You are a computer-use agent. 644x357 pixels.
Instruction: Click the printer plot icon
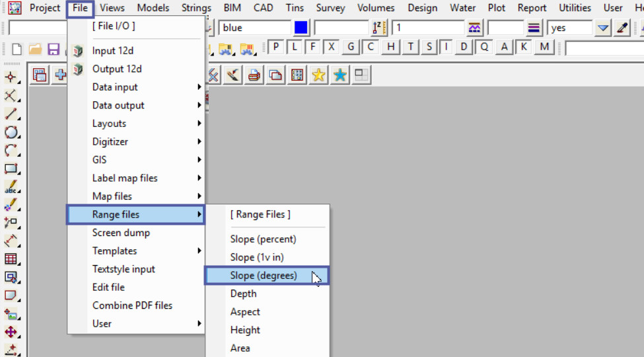coord(254,75)
